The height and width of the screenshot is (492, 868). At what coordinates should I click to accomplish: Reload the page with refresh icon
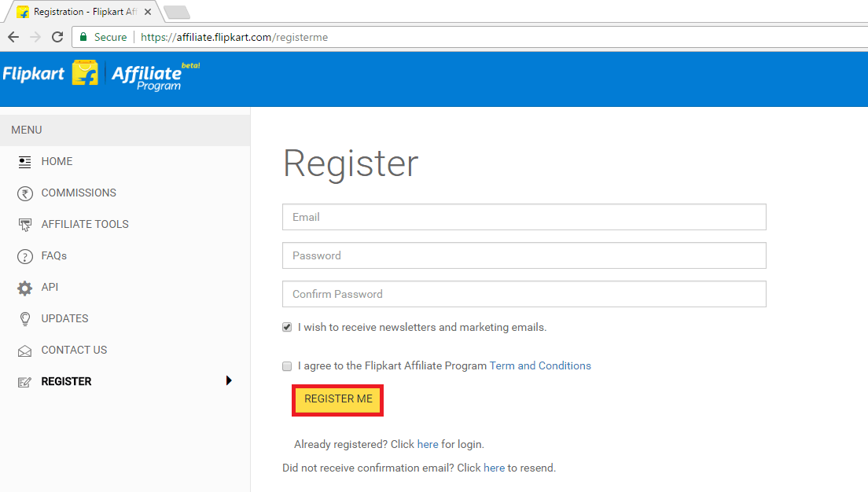pos(57,37)
